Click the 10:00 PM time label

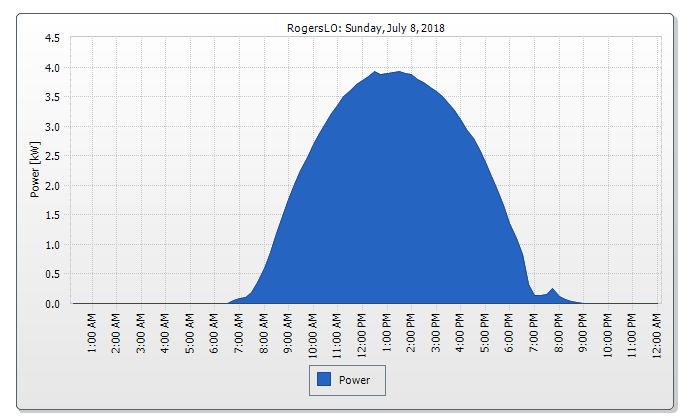coord(607,335)
